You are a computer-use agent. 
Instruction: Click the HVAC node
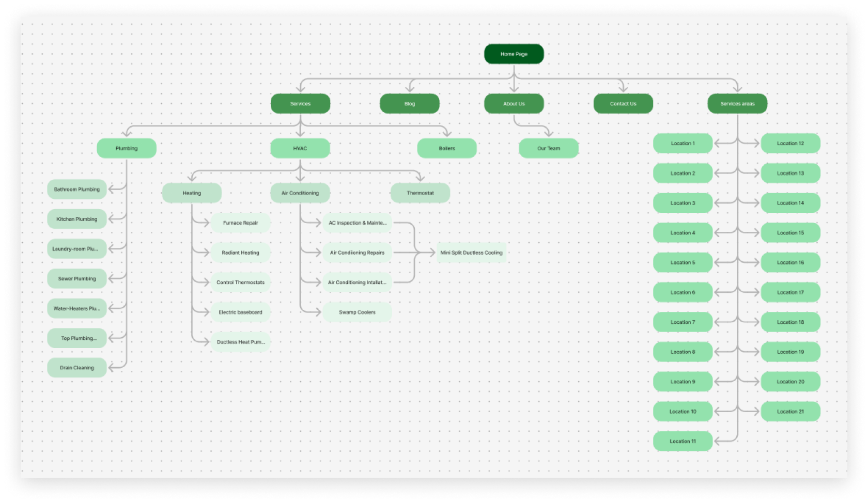tap(300, 148)
